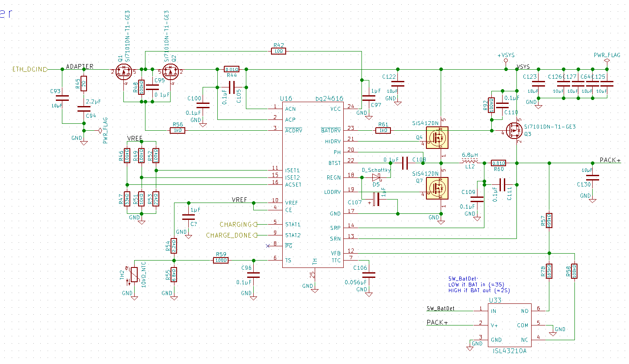Select the +VSYS power symbol

(506, 58)
